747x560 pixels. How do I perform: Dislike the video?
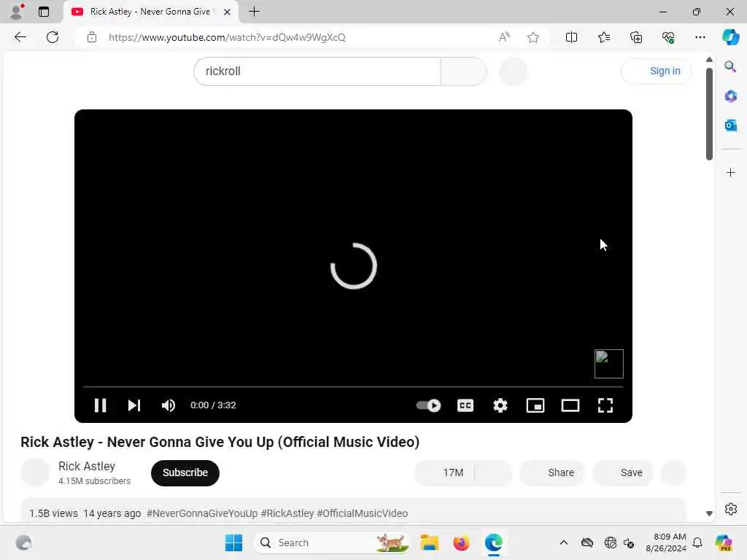[x=494, y=472]
